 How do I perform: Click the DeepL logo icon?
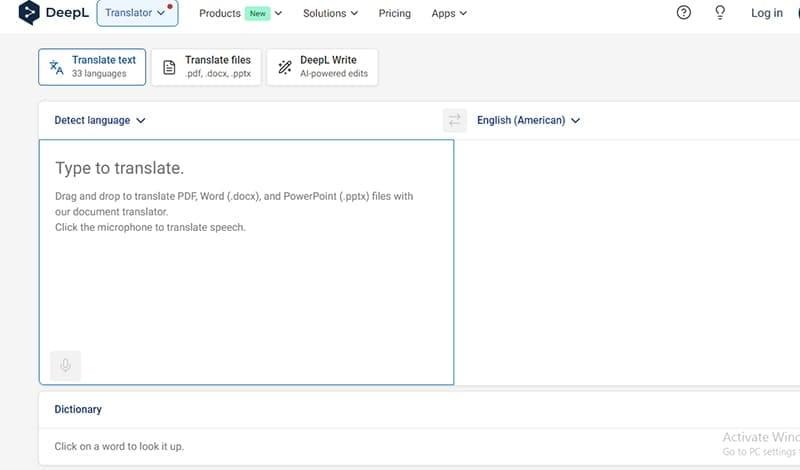point(29,13)
